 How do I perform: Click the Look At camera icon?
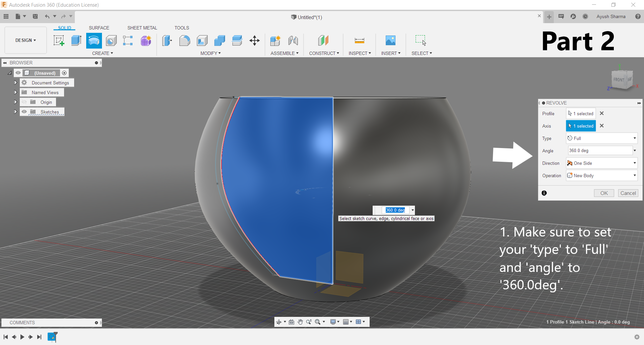[x=291, y=322]
